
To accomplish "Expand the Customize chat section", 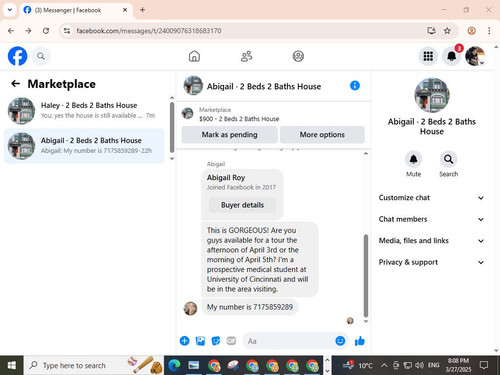I will 431,198.
